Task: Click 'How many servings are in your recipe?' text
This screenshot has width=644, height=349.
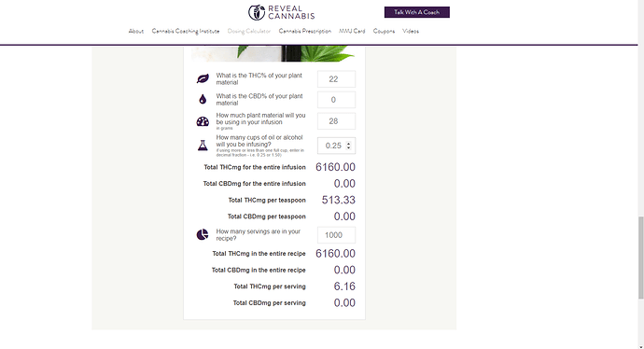Action: coord(258,235)
